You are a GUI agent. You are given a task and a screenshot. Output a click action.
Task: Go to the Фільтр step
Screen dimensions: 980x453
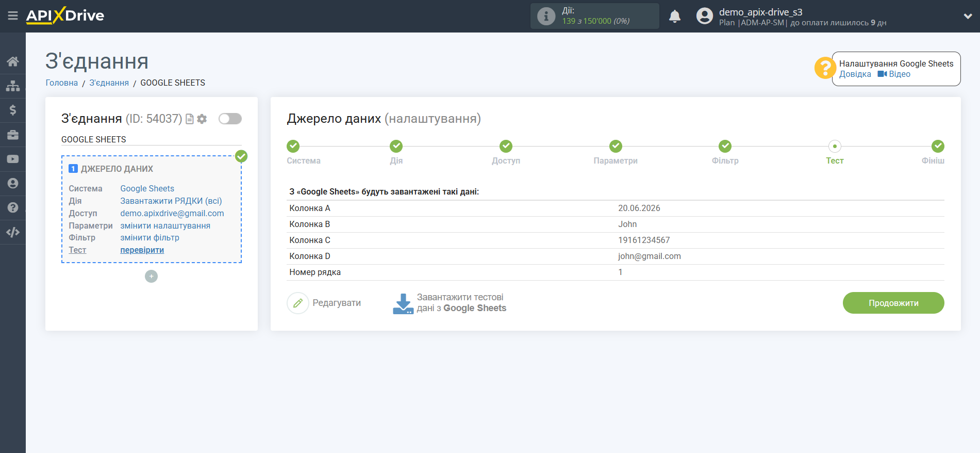pyautogui.click(x=725, y=147)
